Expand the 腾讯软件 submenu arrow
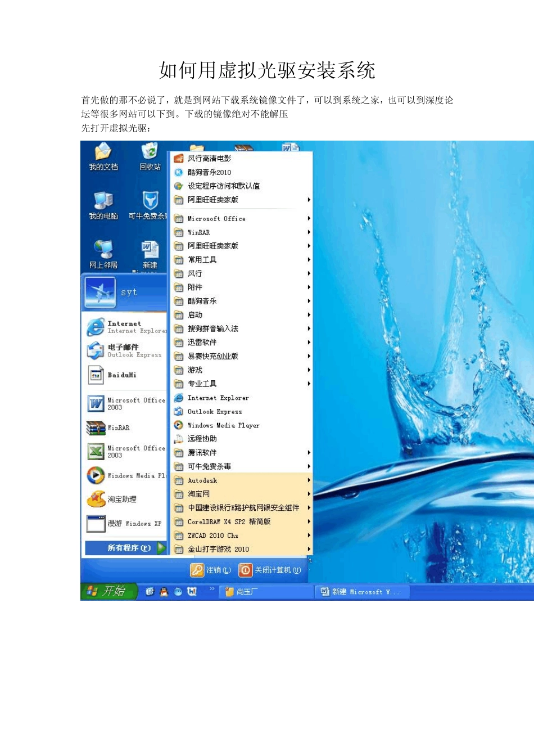The image size is (534, 756). [x=309, y=453]
